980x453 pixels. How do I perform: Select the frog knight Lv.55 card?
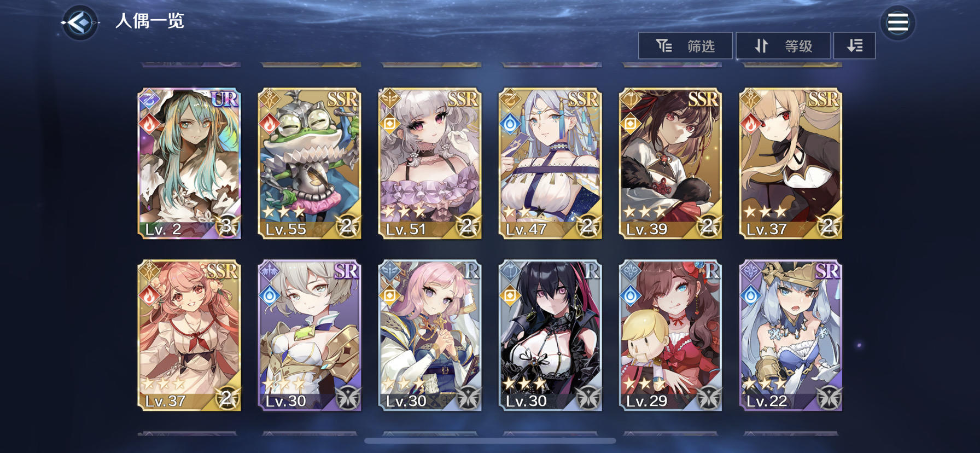(x=310, y=163)
